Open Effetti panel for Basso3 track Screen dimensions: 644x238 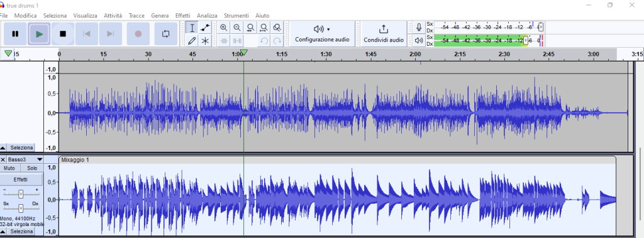[x=21, y=180]
